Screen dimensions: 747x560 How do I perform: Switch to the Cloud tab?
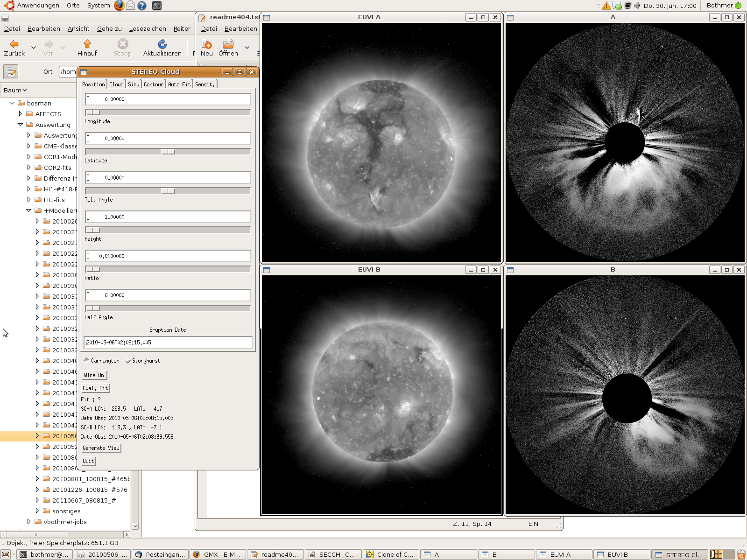pos(116,84)
